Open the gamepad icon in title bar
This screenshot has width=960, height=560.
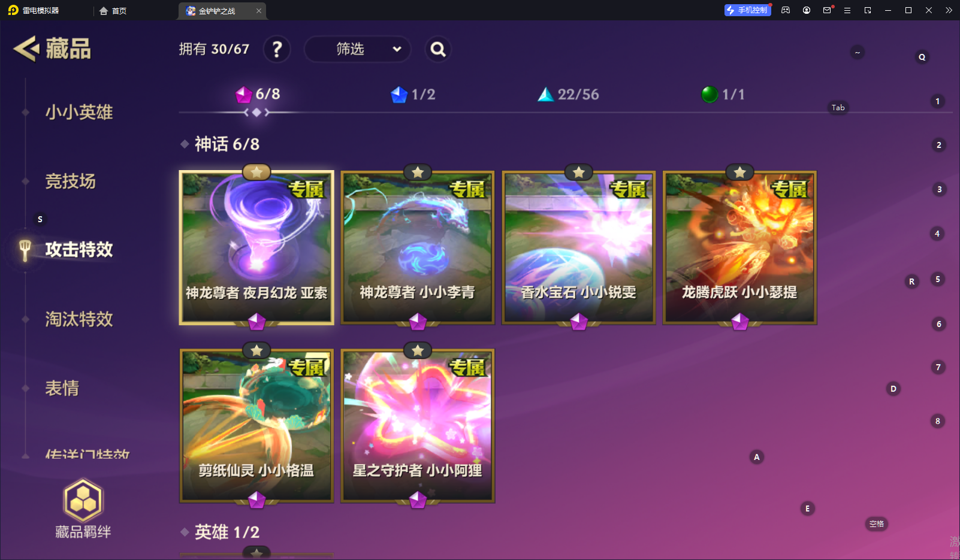pyautogui.click(x=786, y=10)
